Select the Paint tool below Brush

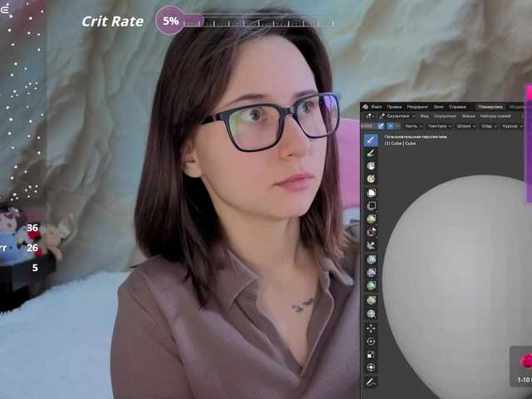[371, 153]
